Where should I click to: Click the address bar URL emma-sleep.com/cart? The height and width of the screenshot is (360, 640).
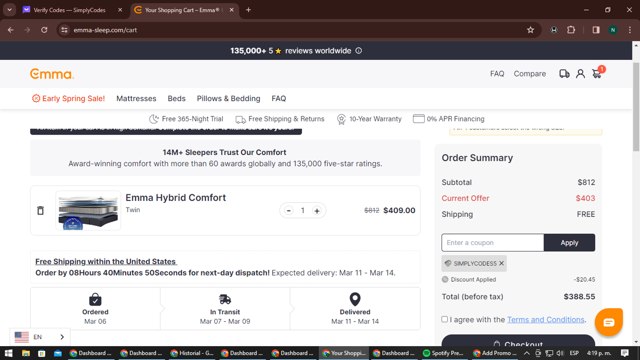click(x=105, y=30)
